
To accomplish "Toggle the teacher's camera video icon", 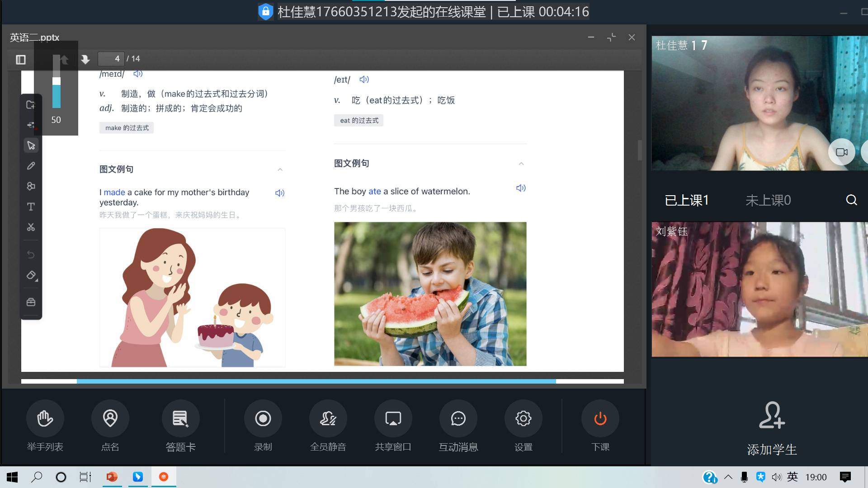I will click(x=841, y=152).
